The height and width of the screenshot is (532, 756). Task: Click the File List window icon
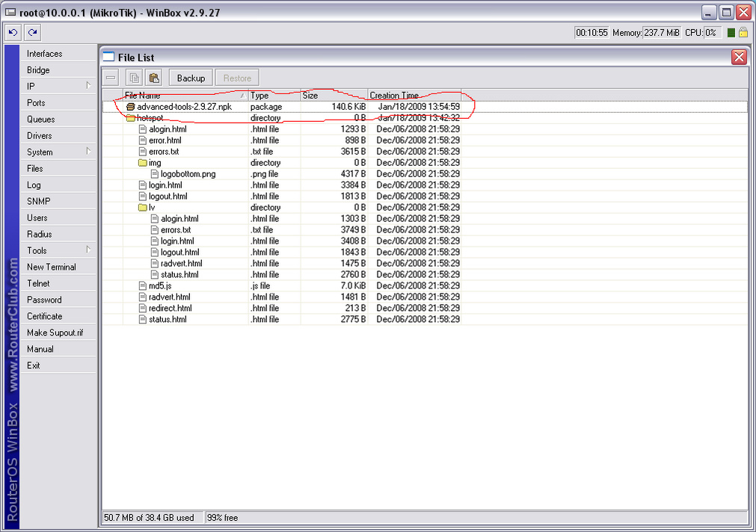pos(109,57)
